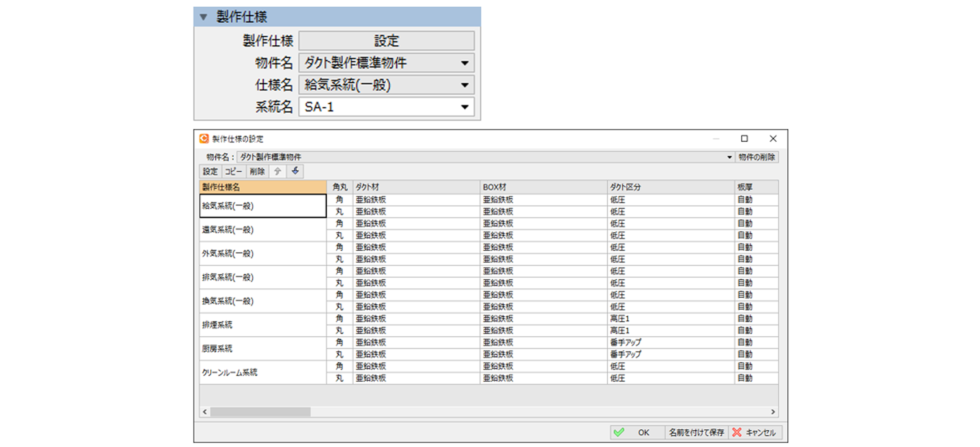The width and height of the screenshot is (980, 447).
Task: Click the scrollbar right arrow
Action: pyautogui.click(x=773, y=412)
